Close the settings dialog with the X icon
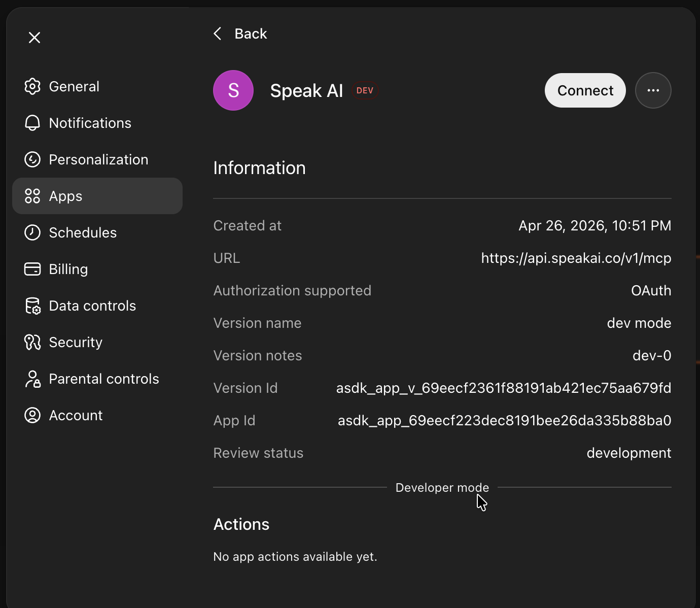The width and height of the screenshot is (700, 608). coord(34,38)
